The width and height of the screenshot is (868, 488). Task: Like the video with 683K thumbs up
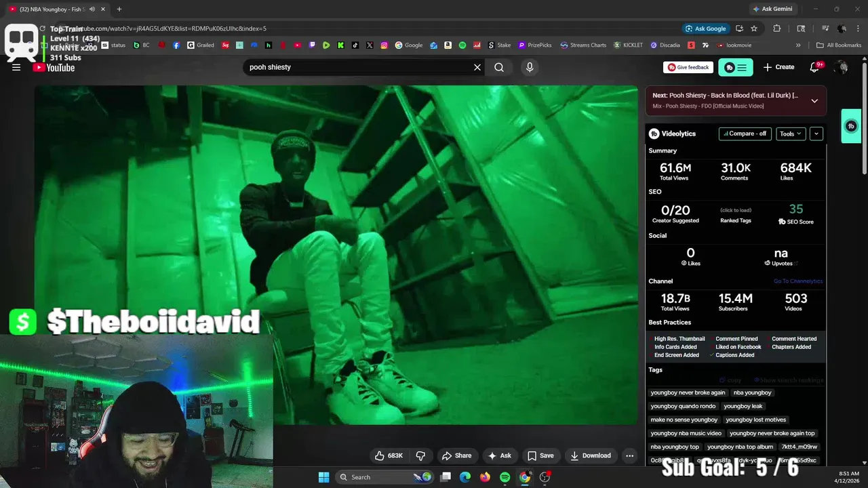[389, 455]
